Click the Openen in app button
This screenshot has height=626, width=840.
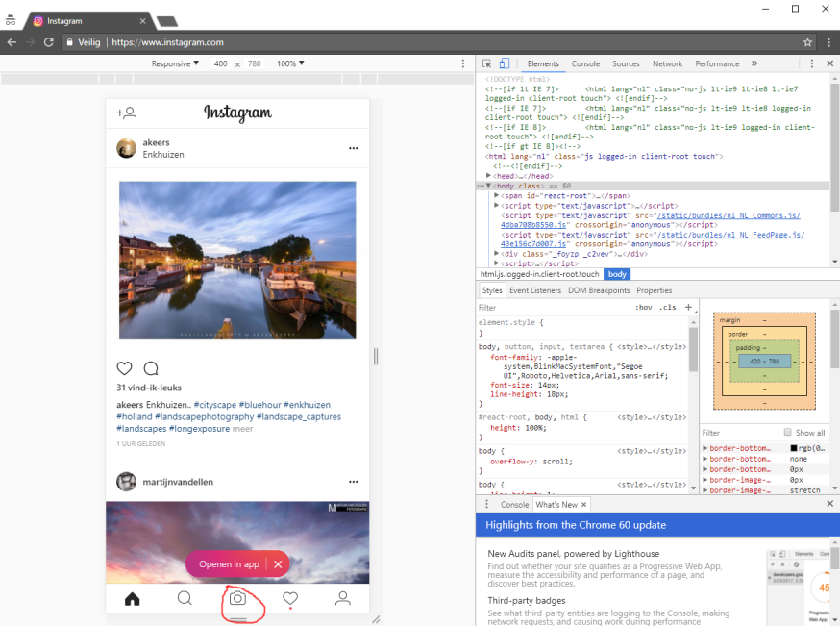pyautogui.click(x=229, y=564)
